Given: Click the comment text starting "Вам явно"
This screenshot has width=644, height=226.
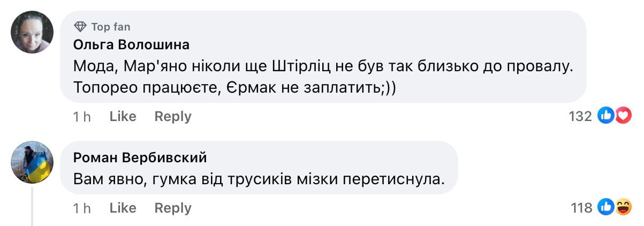Looking at the screenshot, I should [259, 179].
